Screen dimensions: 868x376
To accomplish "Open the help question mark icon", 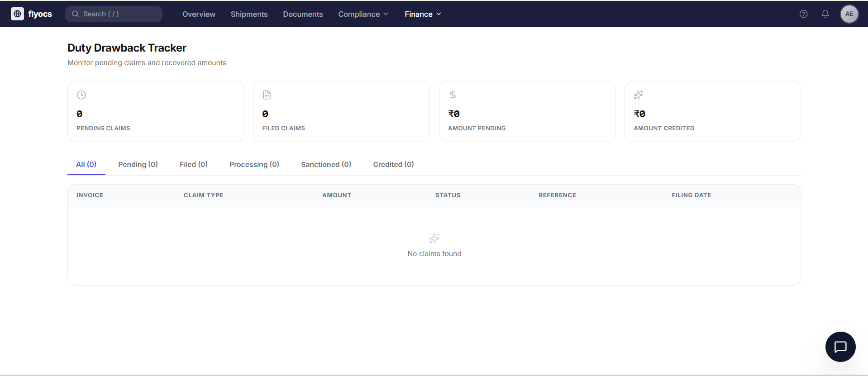I will tap(803, 14).
